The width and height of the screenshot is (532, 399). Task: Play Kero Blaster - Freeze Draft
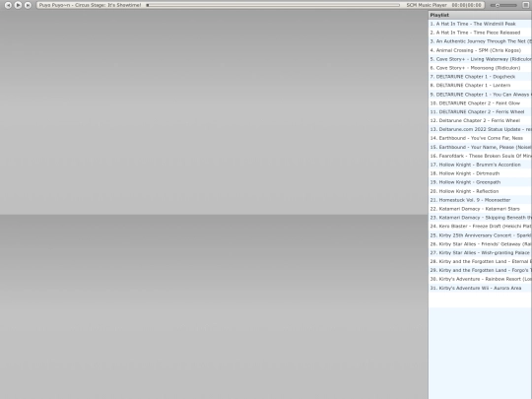480,227
